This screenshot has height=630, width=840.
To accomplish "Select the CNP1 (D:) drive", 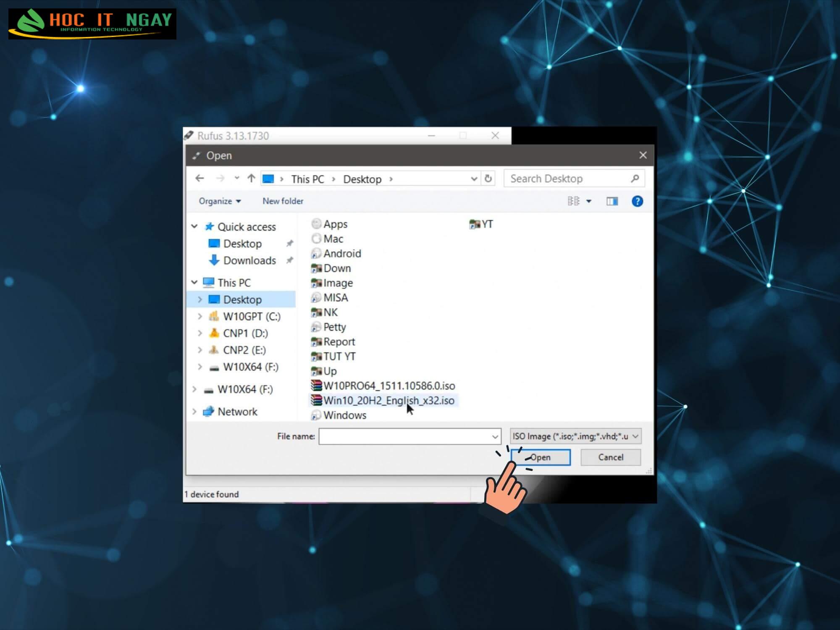I will tap(245, 333).
